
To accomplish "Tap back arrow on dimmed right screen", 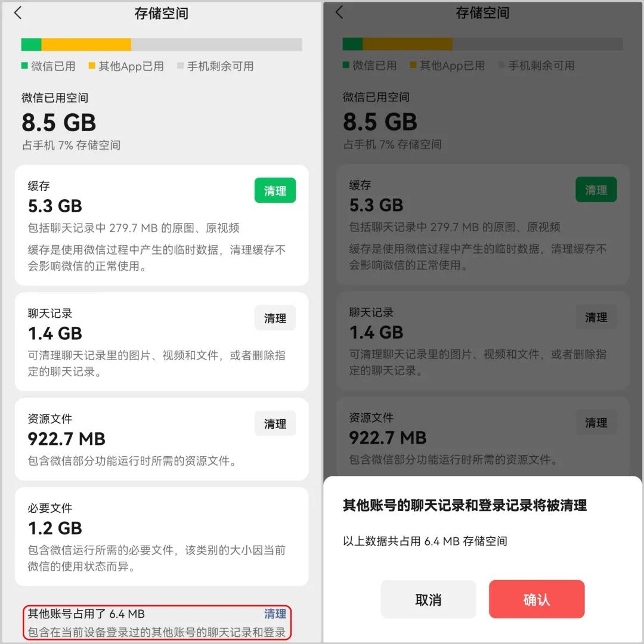I will [x=339, y=12].
